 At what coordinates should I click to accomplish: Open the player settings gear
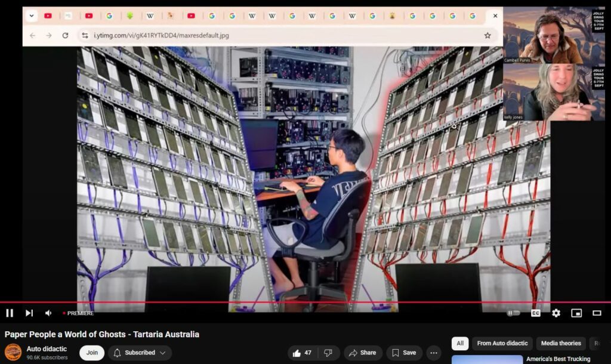point(556,313)
